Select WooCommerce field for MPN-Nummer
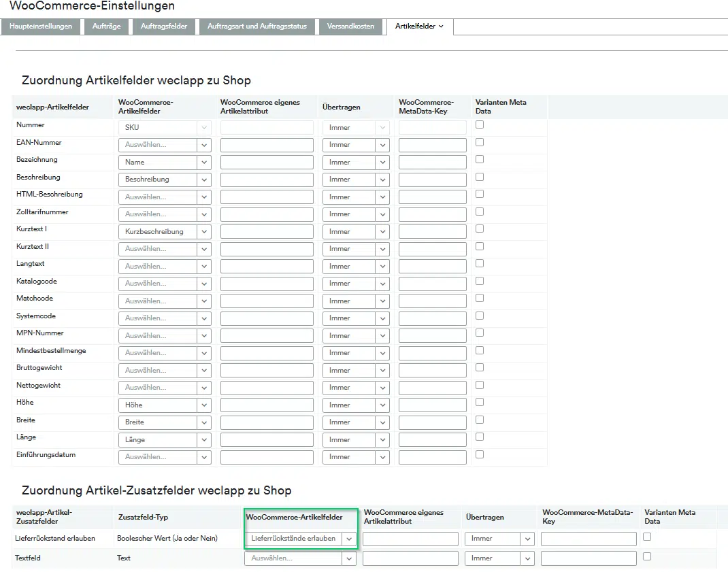 tap(165, 336)
